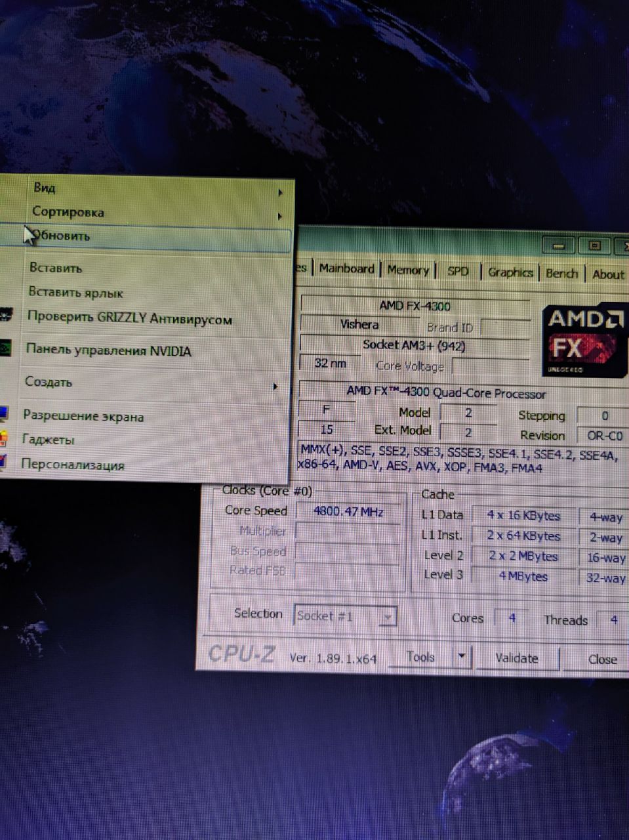Click the 32 nm technology field
The image size is (629, 840).
point(330,363)
